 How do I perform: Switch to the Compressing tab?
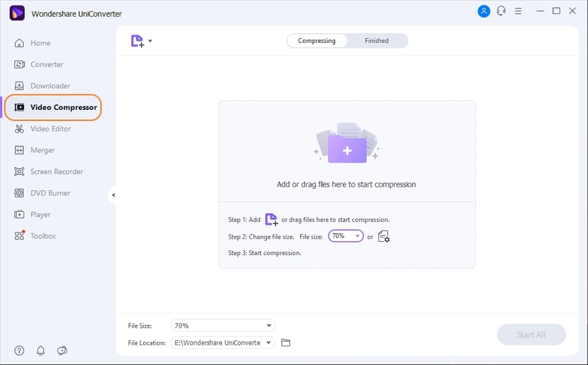[x=317, y=41]
